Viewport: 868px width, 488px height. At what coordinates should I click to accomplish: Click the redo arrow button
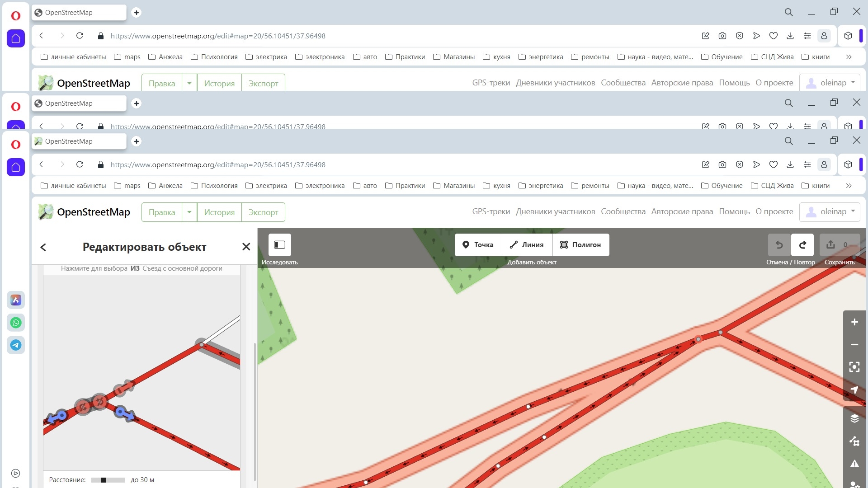[x=802, y=245]
